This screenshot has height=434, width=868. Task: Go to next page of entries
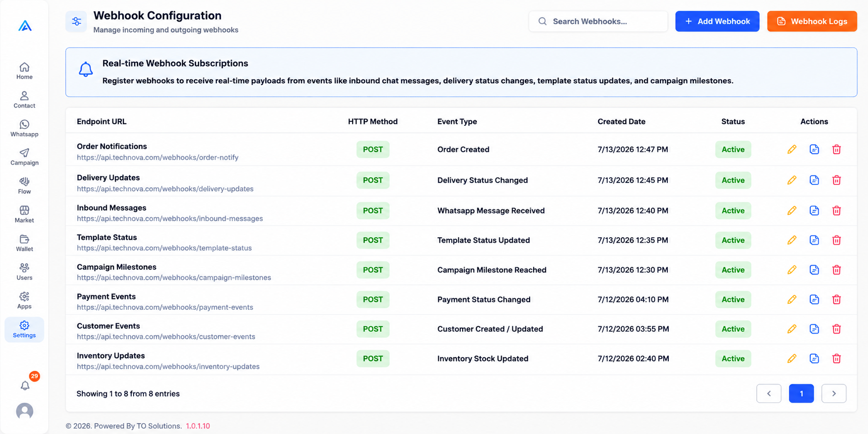click(x=834, y=393)
